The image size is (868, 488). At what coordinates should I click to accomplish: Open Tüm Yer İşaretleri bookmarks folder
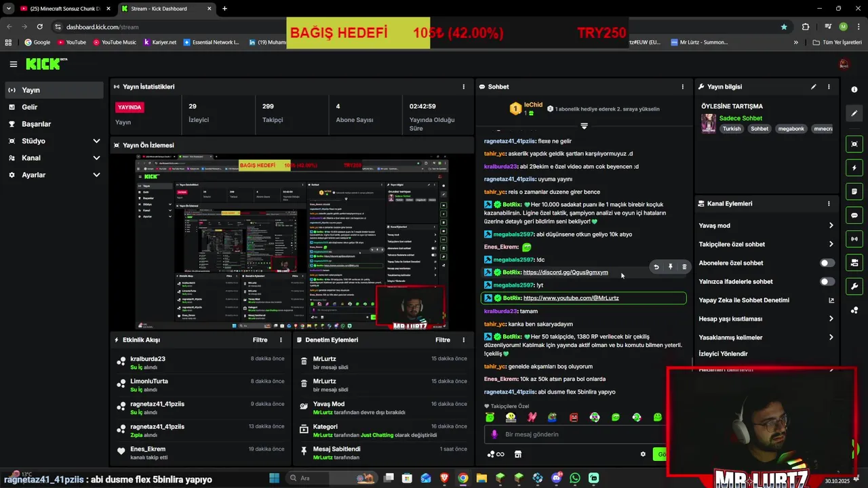(837, 42)
